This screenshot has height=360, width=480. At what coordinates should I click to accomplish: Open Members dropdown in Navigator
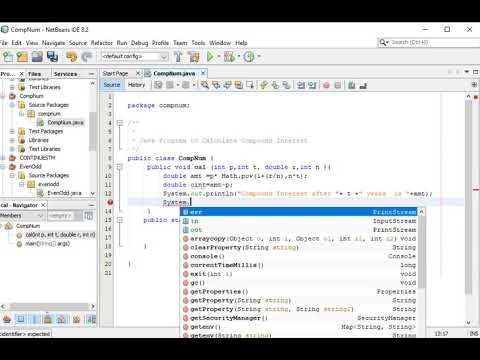[22, 216]
